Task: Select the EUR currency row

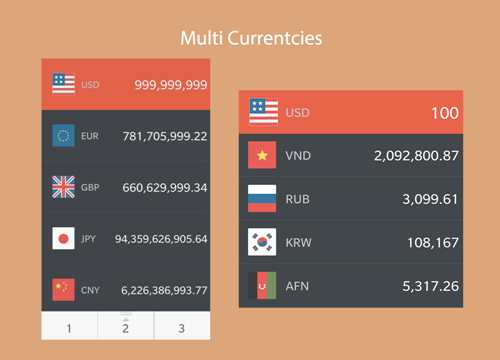Action: coord(126,136)
